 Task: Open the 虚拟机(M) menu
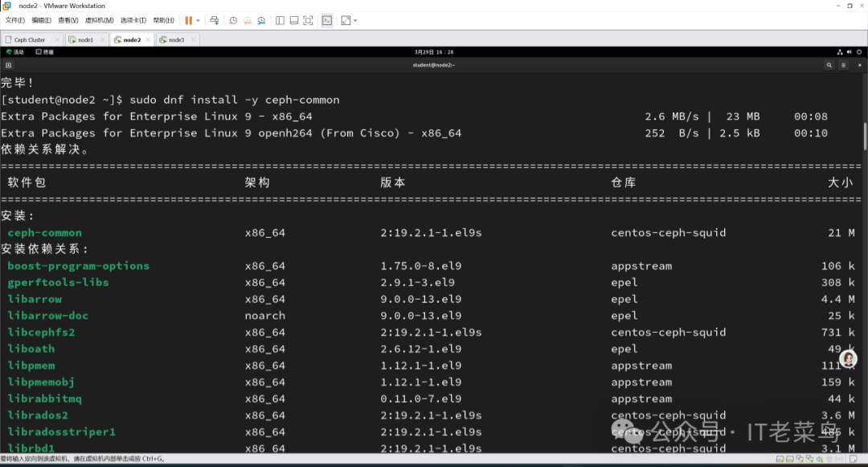click(100, 20)
